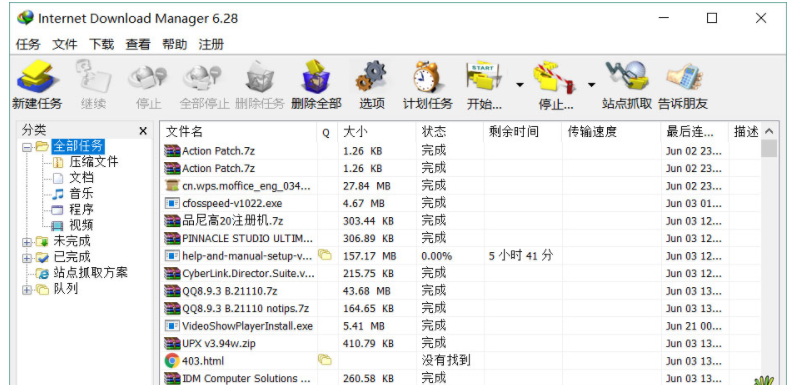The image size is (793, 385).
Task: Open 站点抓取 site grabber icon
Action: pos(627,77)
